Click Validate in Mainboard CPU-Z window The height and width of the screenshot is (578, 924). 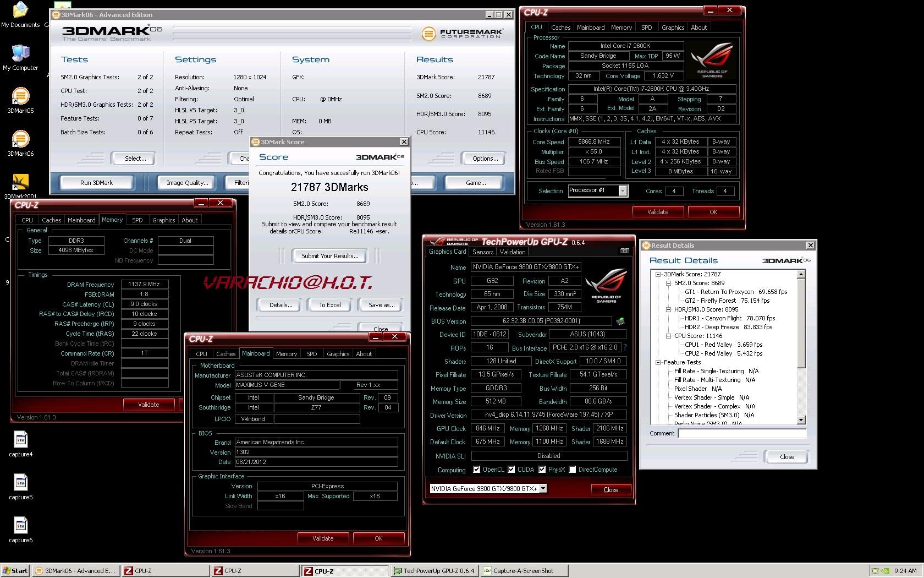tap(323, 538)
